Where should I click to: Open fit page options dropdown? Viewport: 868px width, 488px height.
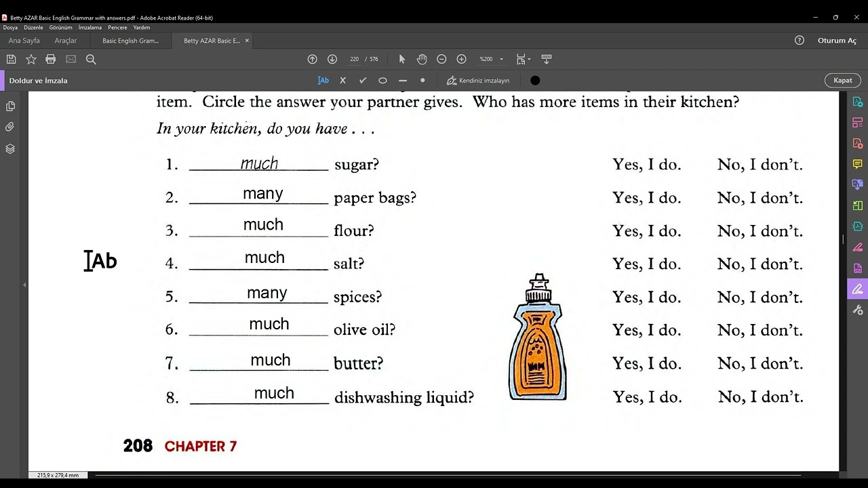pyautogui.click(x=524, y=59)
